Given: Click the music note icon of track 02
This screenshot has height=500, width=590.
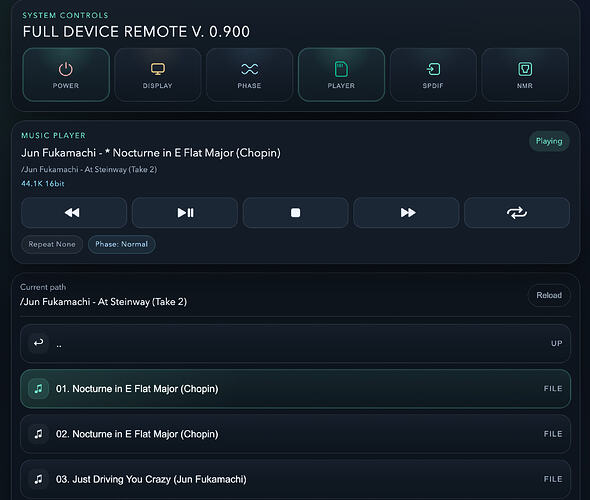Looking at the screenshot, I should (38, 434).
